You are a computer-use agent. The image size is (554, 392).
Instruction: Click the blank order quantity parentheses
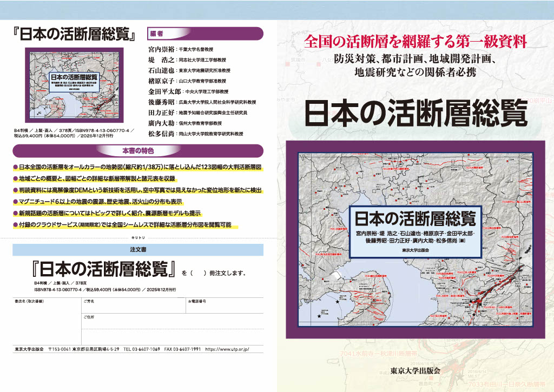(x=197, y=271)
